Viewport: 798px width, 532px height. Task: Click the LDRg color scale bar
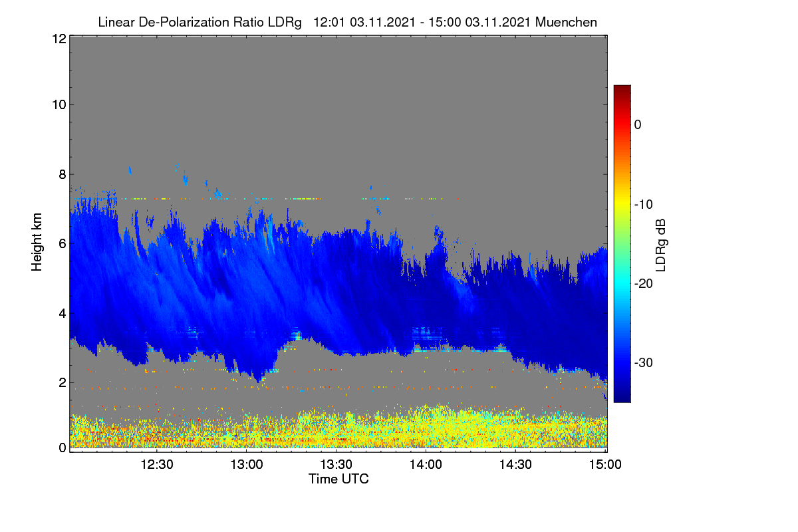[622, 243]
